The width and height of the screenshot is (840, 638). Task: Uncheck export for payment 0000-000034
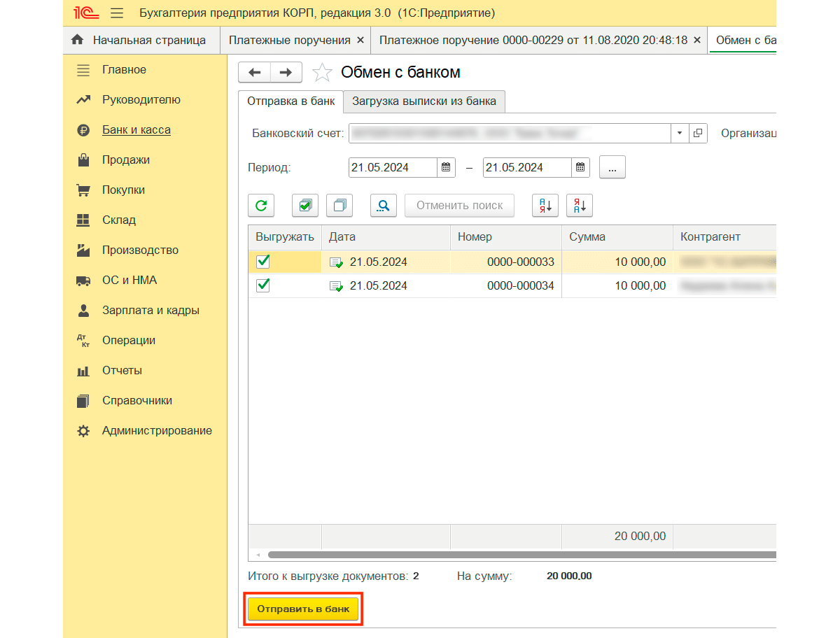point(263,285)
